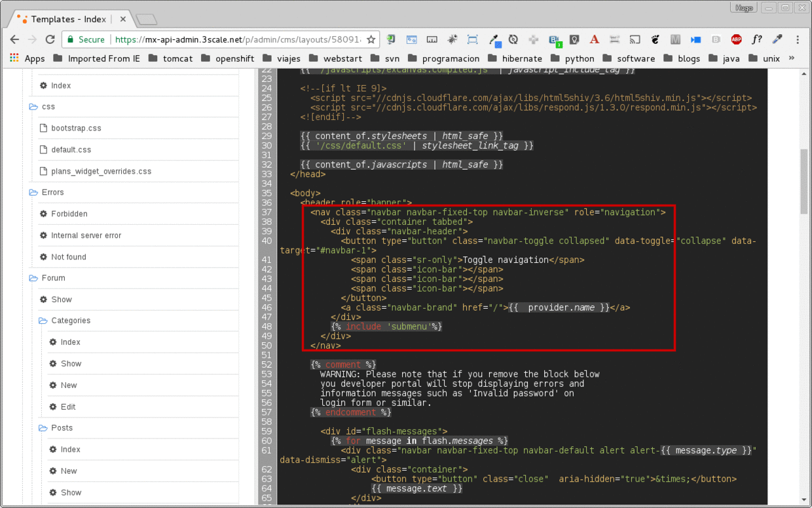
Task: Open the Internal server error template
Action: tap(86, 235)
